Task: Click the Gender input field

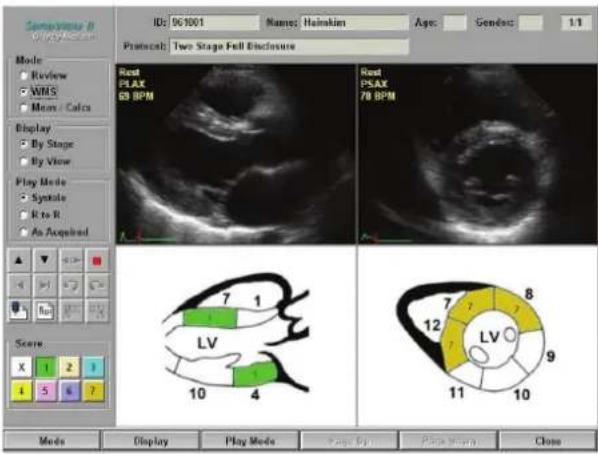Action: click(530, 23)
